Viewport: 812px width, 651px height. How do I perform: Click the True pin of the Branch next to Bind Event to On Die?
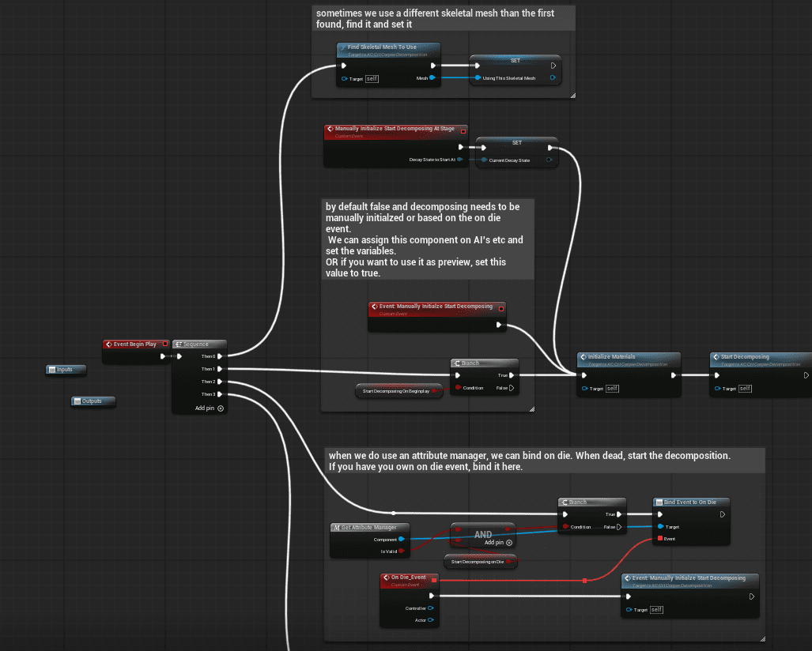click(619, 514)
